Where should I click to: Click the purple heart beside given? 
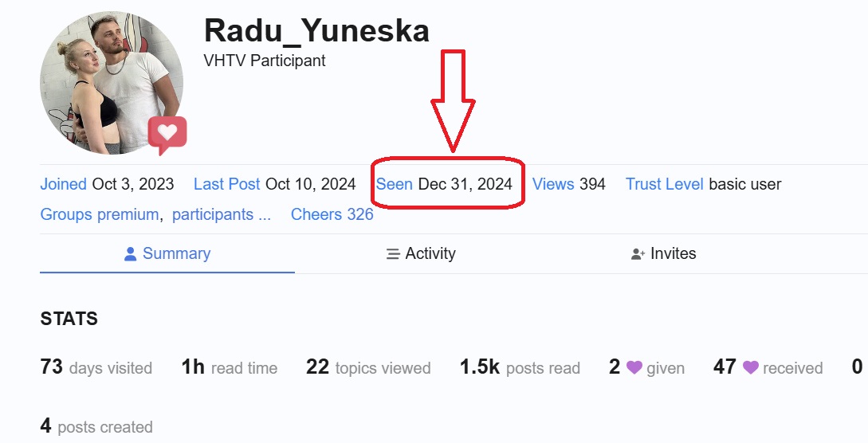(634, 367)
